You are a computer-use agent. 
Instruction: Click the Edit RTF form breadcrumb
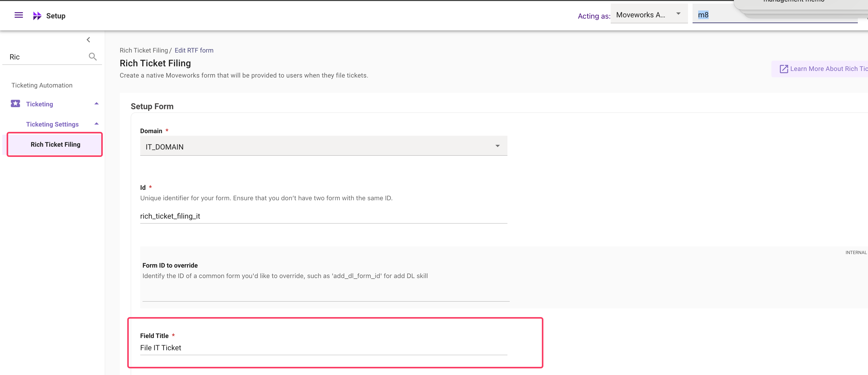(x=194, y=50)
